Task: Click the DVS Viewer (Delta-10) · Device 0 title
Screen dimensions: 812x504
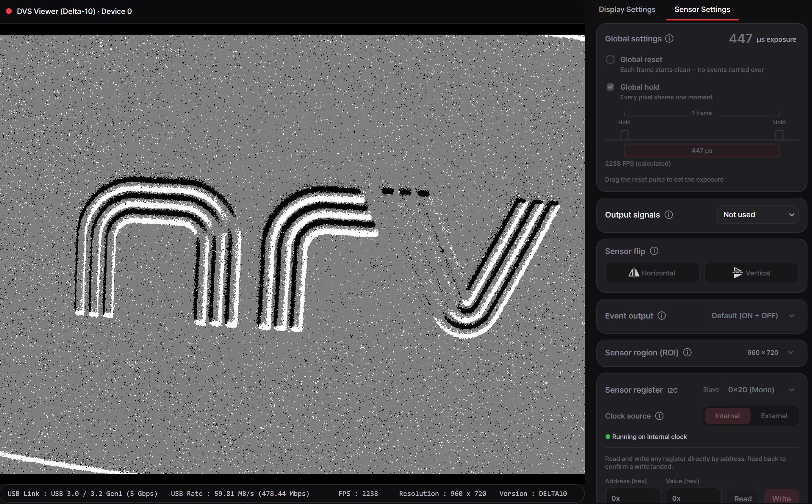Action: [74, 11]
